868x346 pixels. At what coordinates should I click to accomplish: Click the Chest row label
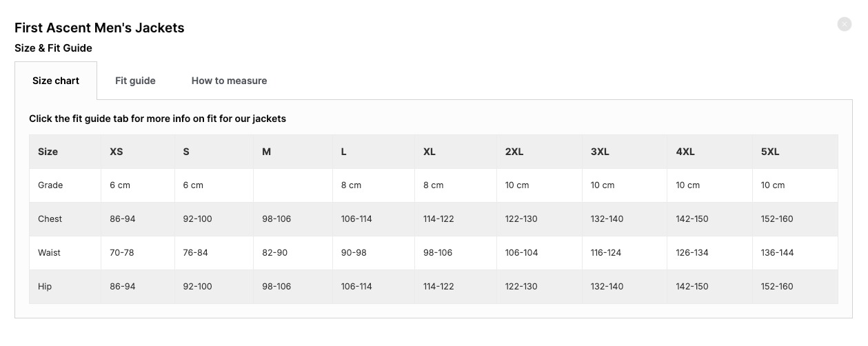(x=50, y=219)
